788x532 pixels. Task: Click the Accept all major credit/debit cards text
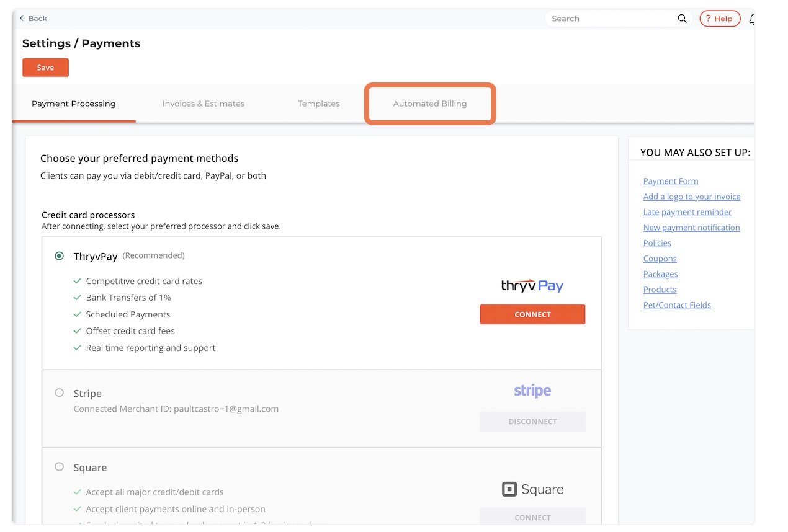[x=154, y=492]
